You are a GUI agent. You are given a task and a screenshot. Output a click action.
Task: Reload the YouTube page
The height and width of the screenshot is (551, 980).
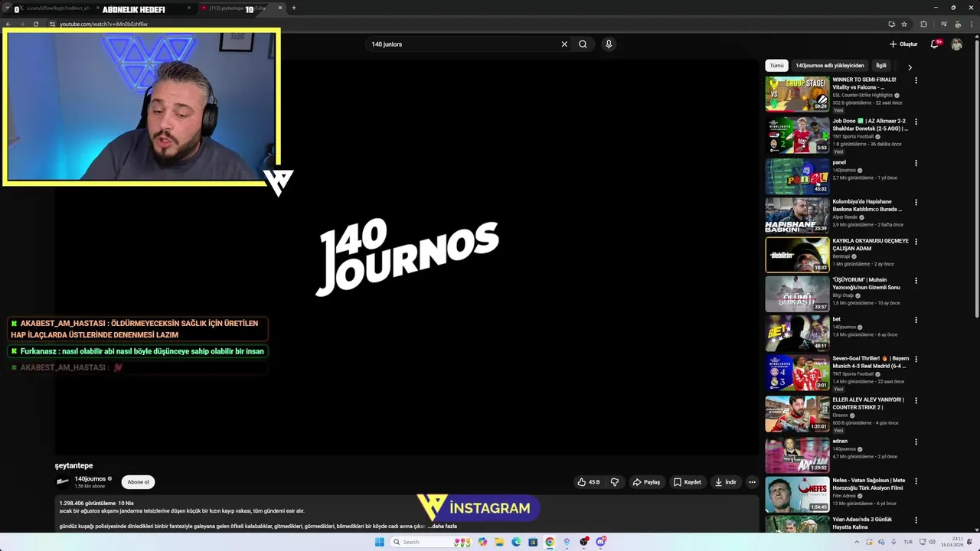coord(35,24)
